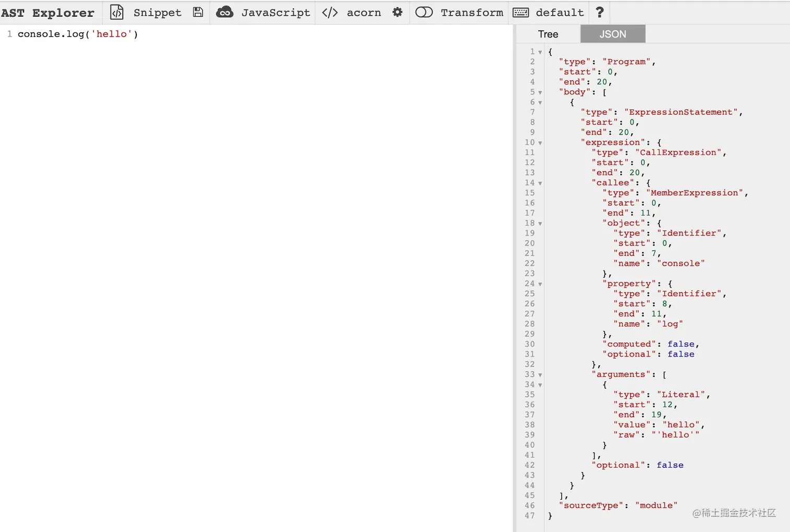The image size is (790, 532).
Task: Collapse the "object" fold arrow on line 18
Action: (540, 224)
